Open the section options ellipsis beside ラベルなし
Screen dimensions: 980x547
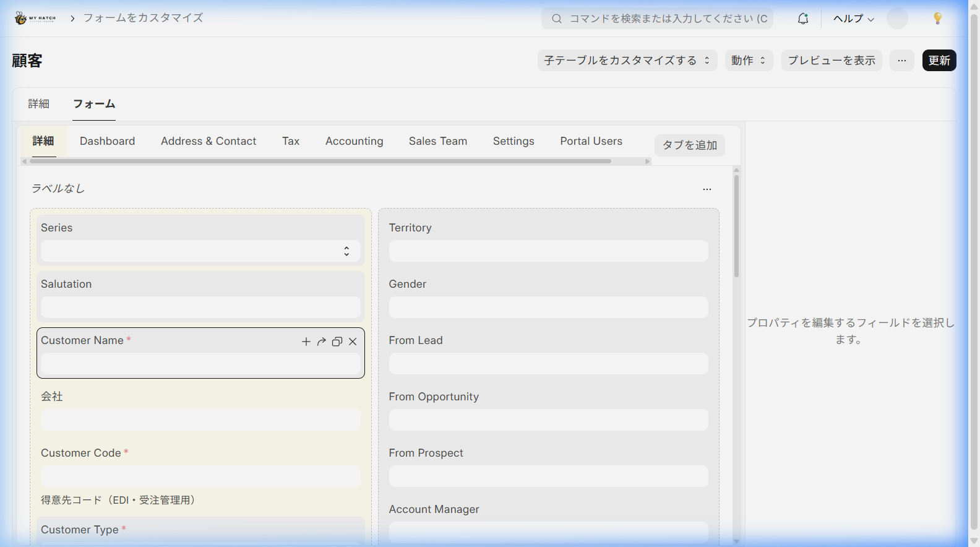pos(707,189)
